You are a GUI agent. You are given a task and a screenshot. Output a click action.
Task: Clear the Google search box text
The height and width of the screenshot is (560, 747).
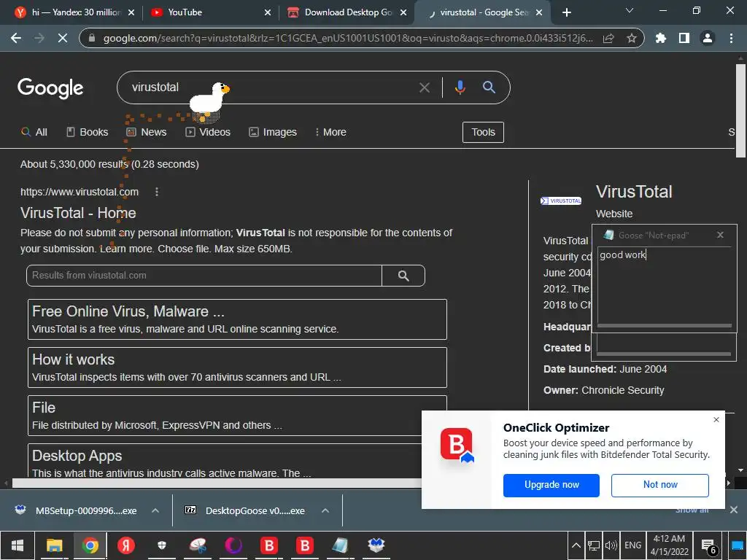(424, 87)
